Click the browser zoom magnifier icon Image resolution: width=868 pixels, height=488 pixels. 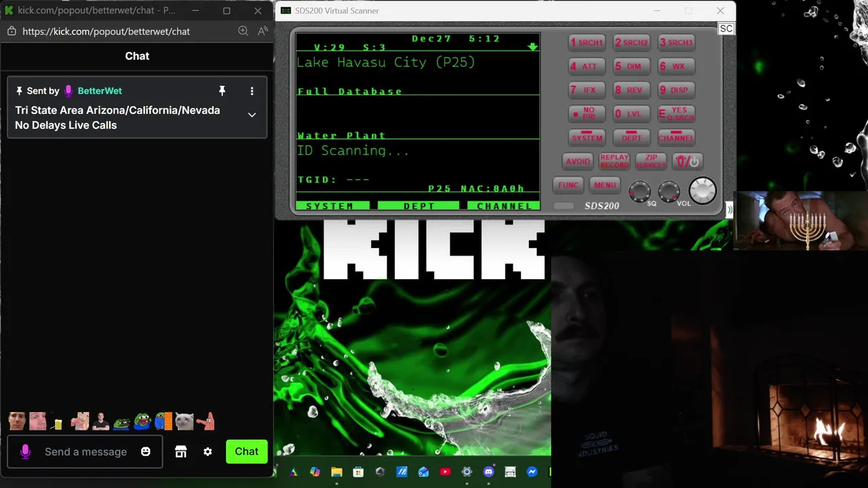coord(243,31)
